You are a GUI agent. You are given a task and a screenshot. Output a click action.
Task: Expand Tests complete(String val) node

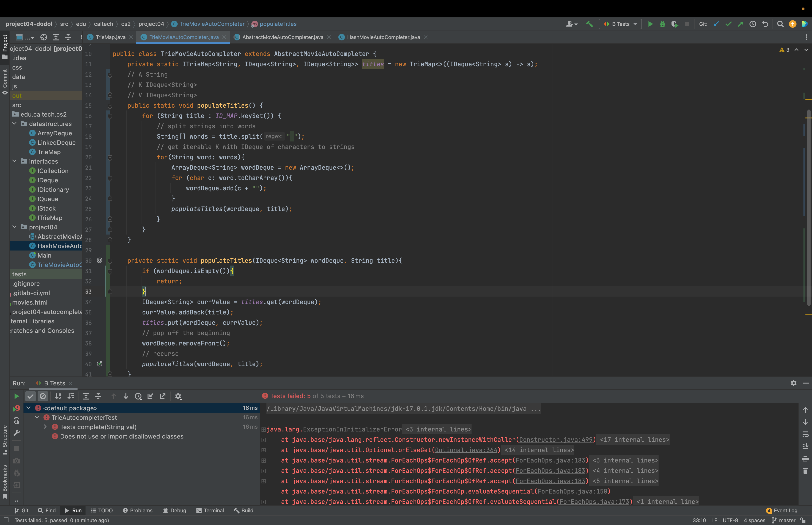click(45, 427)
